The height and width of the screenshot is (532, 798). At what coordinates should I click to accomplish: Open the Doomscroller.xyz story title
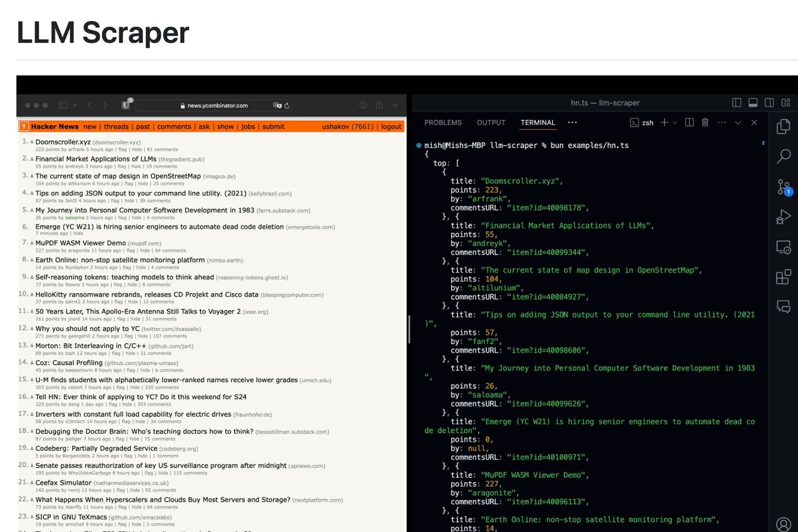pos(63,142)
